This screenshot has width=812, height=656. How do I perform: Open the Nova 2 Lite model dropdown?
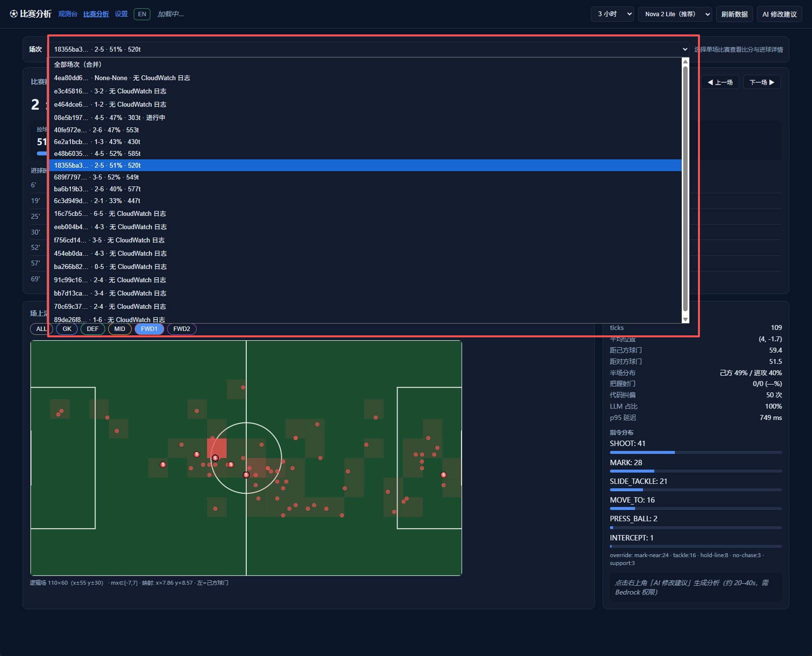pos(675,14)
